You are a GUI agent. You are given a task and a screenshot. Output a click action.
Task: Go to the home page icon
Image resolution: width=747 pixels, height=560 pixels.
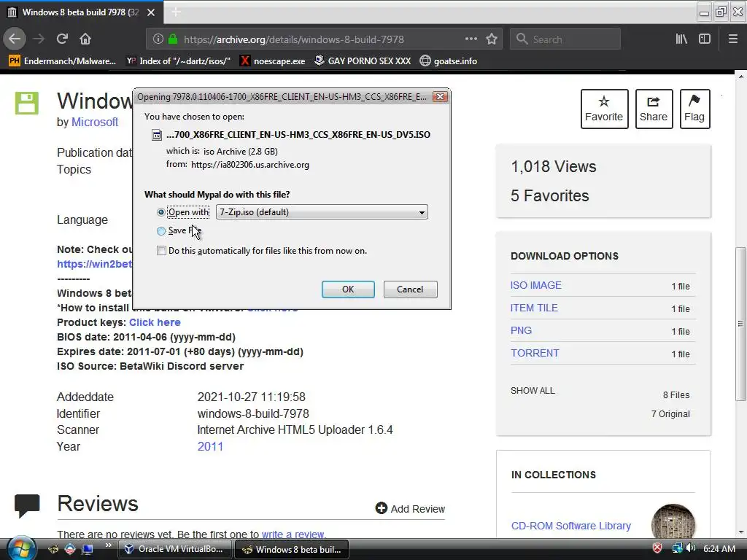85,39
